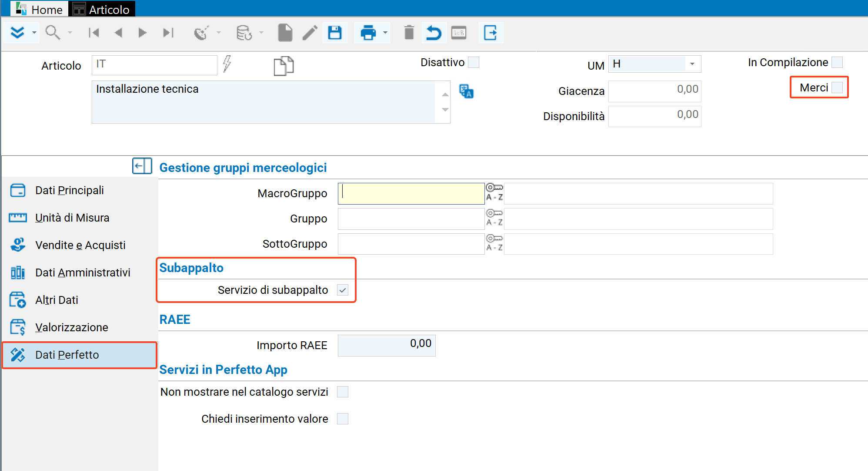The width and height of the screenshot is (868, 471).
Task: Click the Importo RAEE field
Action: coord(387,345)
